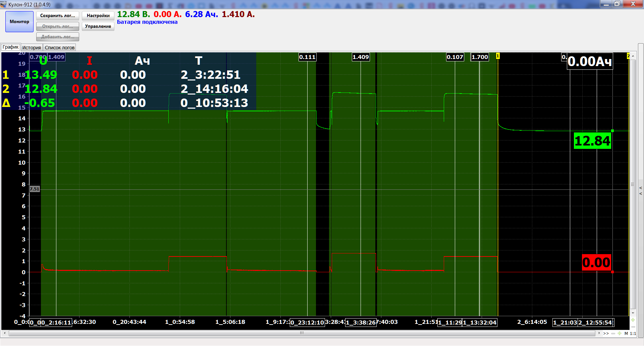Click the yellow cursor marker 2 flag
Viewport: 644px width, 346px height.
click(x=628, y=56)
